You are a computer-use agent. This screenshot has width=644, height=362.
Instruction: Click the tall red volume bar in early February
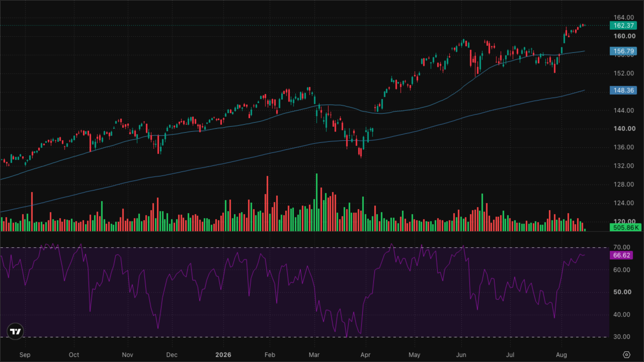pos(267,204)
